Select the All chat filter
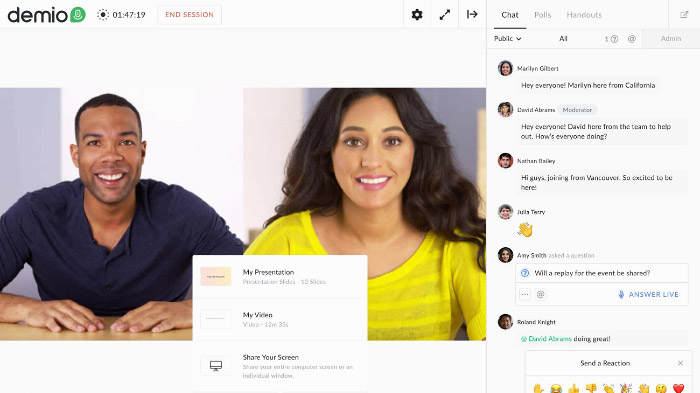The image size is (700, 393). (563, 39)
